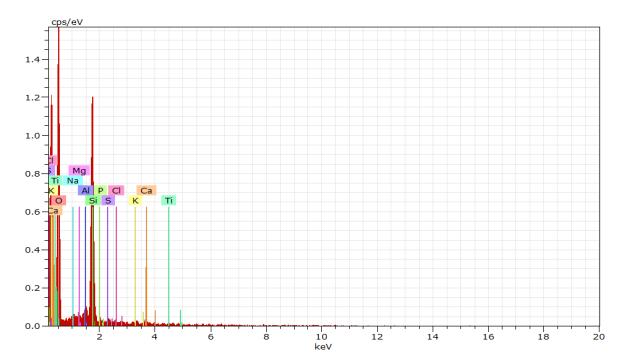Select the y-axis tick label 0.4
621x364 pixels.
click(x=32, y=250)
